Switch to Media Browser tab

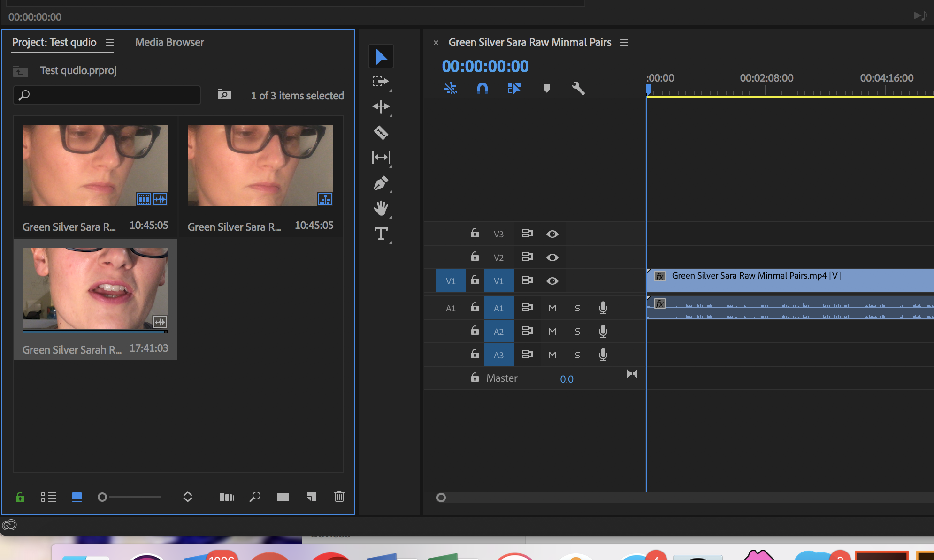coord(169,43)
